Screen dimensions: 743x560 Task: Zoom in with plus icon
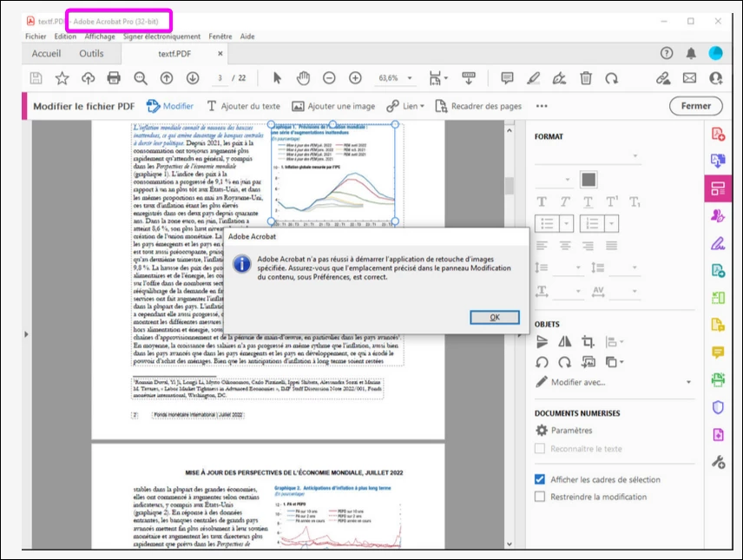[x=355, y=78]
